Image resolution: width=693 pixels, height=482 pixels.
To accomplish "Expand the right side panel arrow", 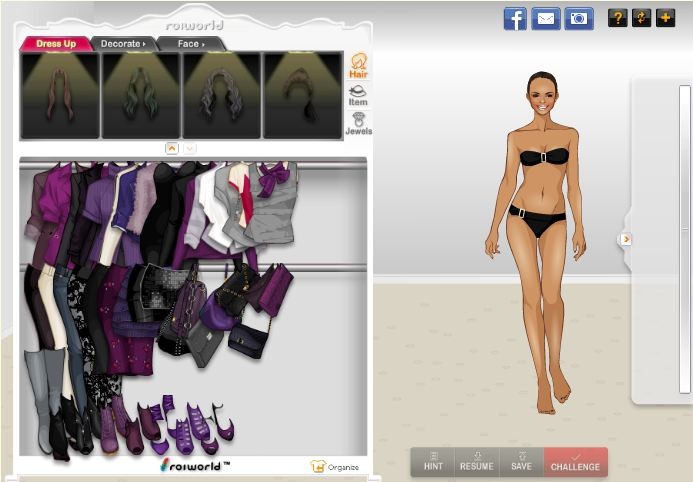I will point(626,239).
